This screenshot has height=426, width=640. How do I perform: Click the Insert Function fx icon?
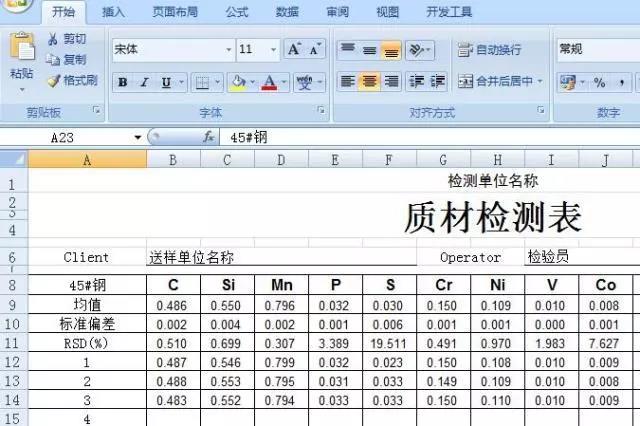[x=209, y=137]
